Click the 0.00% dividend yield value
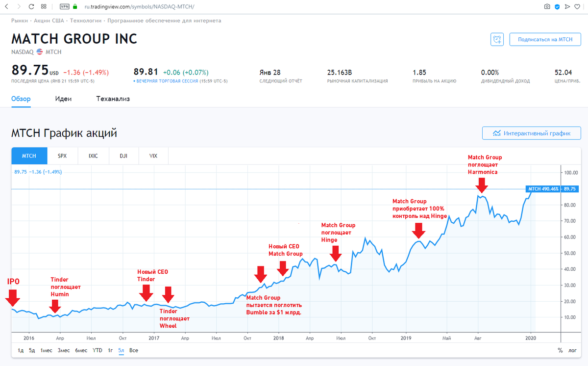 [x=490, y=72]
